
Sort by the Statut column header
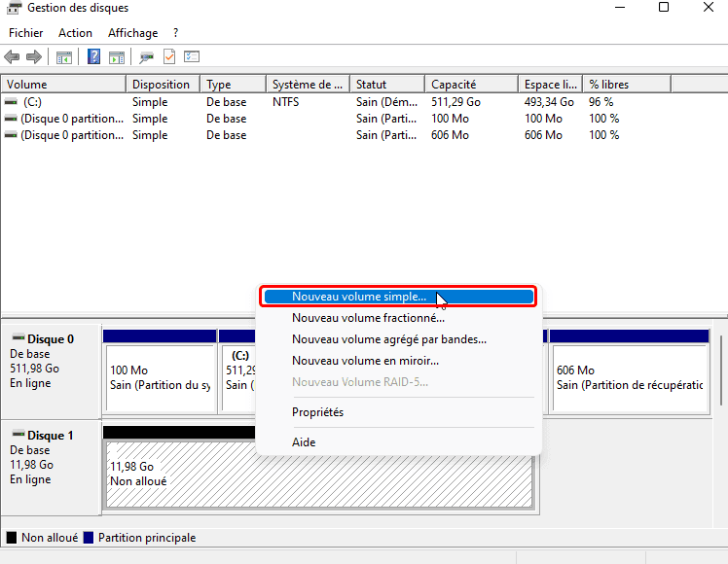coord(387,85)
